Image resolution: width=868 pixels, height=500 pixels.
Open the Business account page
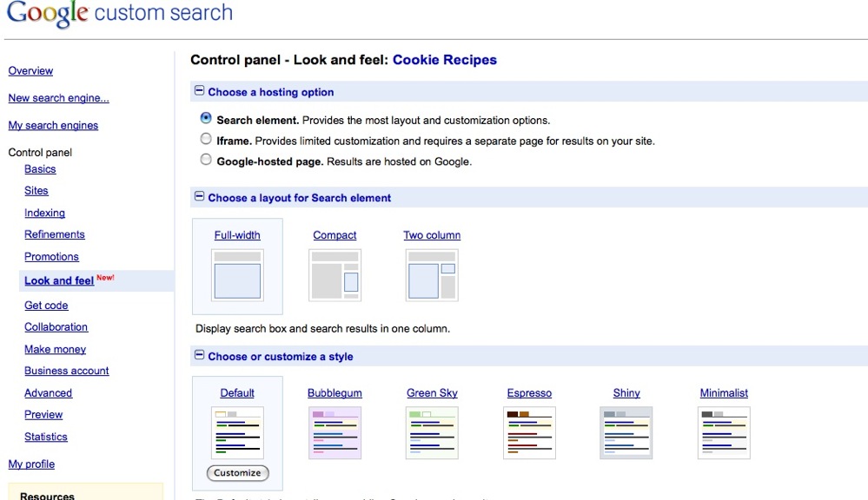click(66, 372)
